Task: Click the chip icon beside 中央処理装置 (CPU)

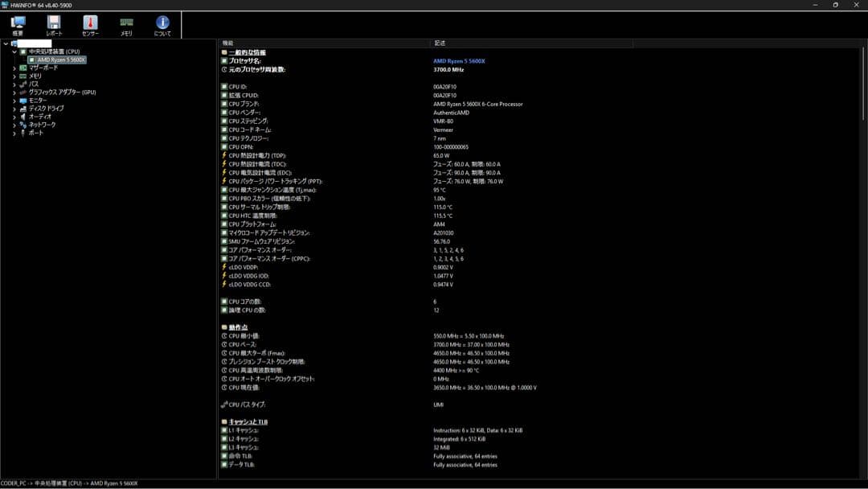Action: (23, 51)
